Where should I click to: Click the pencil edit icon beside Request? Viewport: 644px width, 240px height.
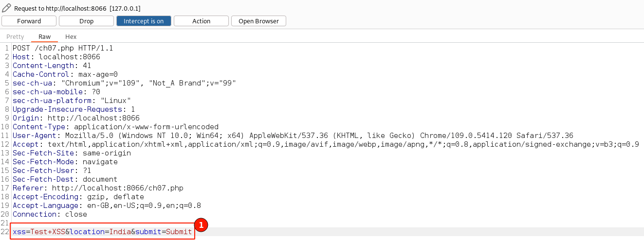(x=6, y=8)
